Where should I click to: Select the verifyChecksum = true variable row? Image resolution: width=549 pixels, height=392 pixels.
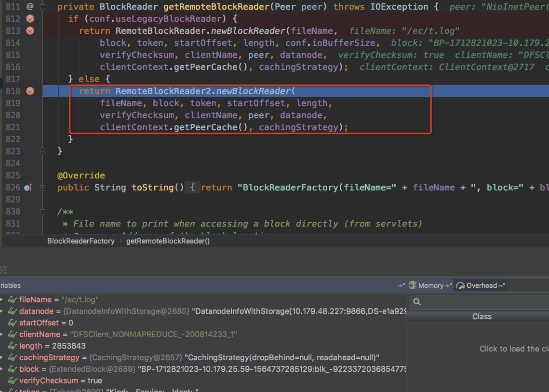click(x=203, y=380)
